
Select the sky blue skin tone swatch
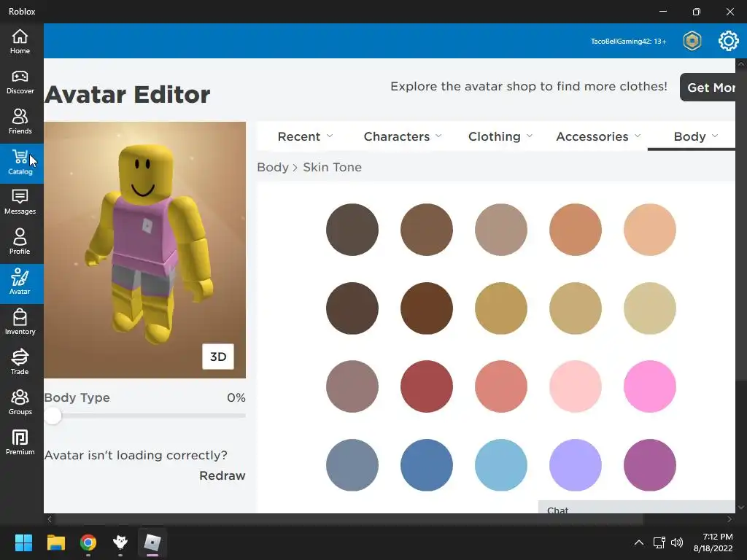click(500, 464)
